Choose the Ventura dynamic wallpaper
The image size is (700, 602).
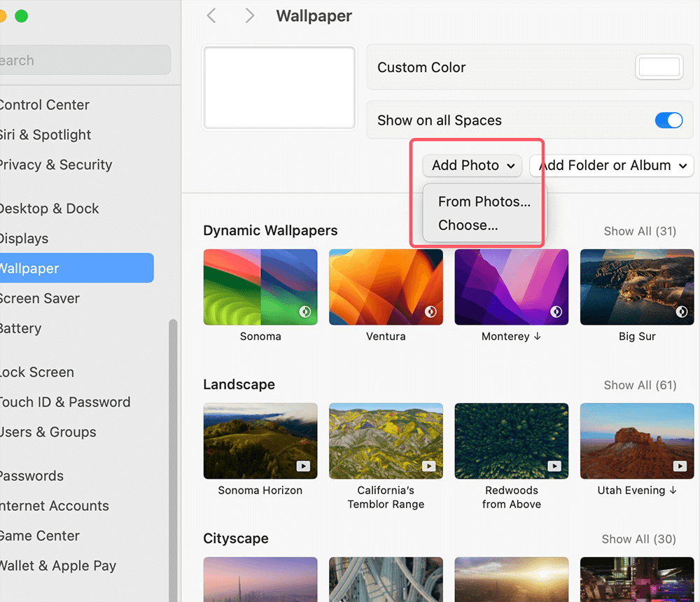pyautogui.click(x=386, y=287)
